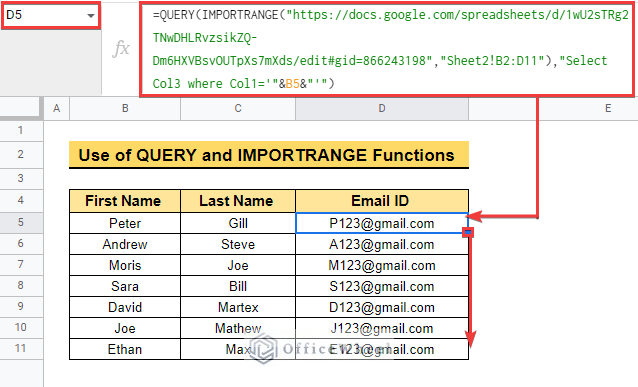Select row 4 header
This screenshot has height=387, width=638.
[x=21, y=200]
